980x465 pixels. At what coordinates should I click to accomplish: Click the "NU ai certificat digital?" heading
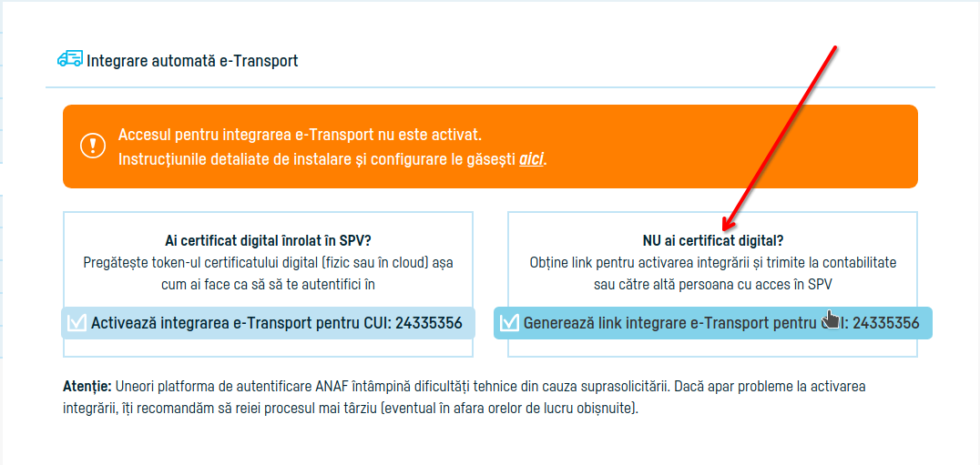coord(712,241)
